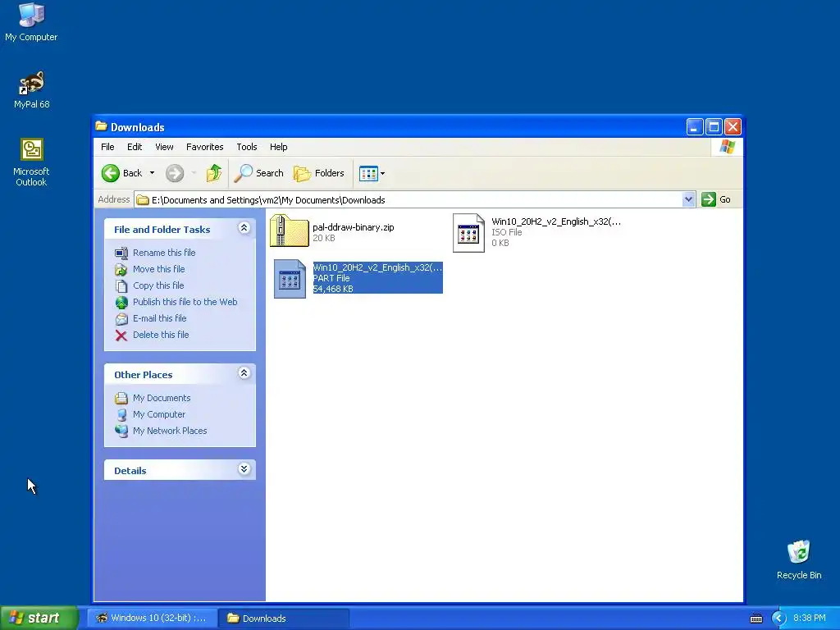Click Delete this file link

point(161,336)
